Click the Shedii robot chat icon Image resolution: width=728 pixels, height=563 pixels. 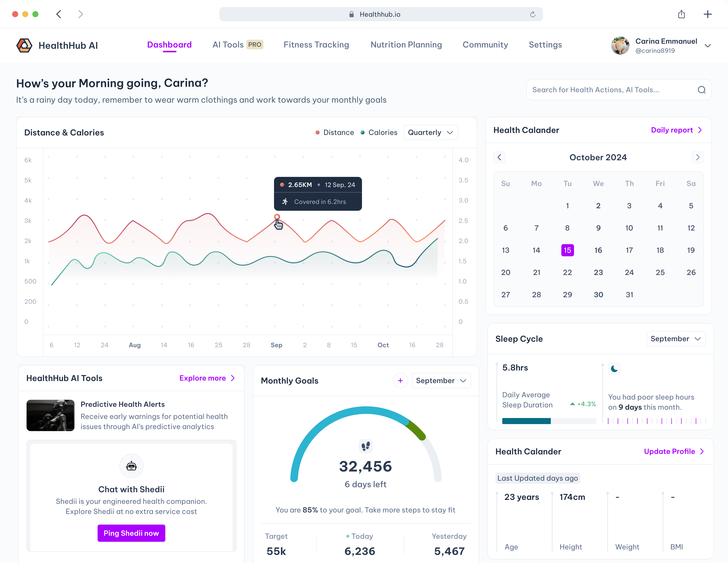click(x=131, y=466)
